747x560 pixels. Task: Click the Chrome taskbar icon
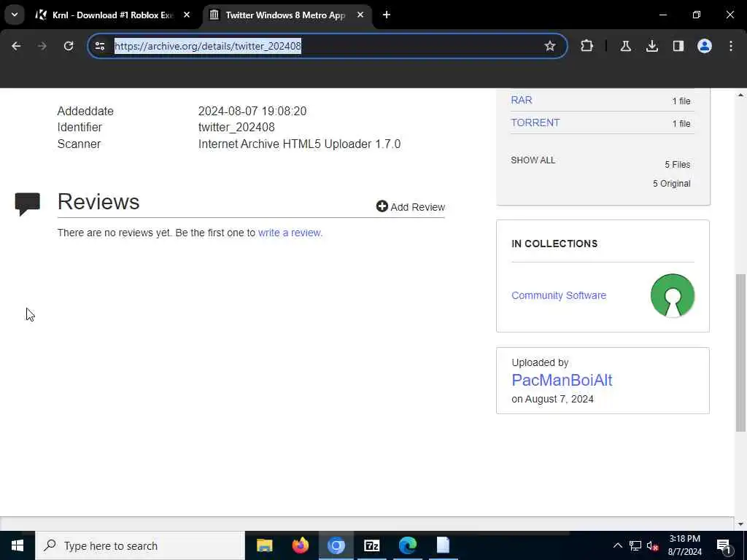[336, 545]
